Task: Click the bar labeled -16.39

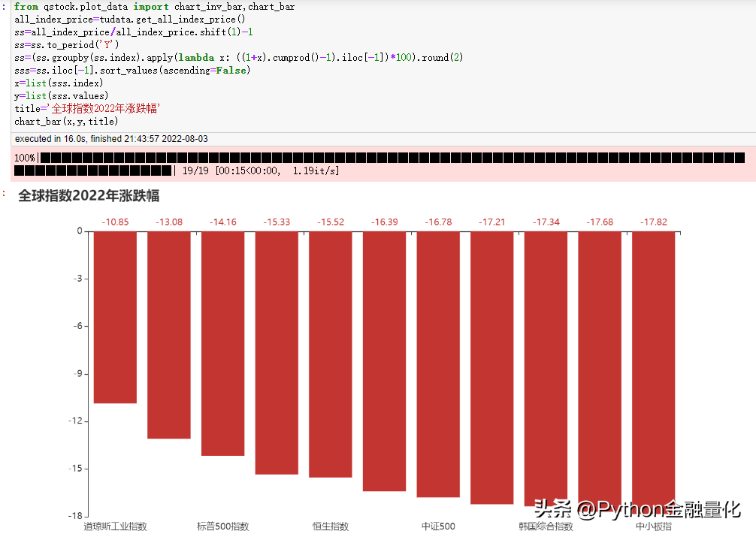Action: (x=384, y=361)
